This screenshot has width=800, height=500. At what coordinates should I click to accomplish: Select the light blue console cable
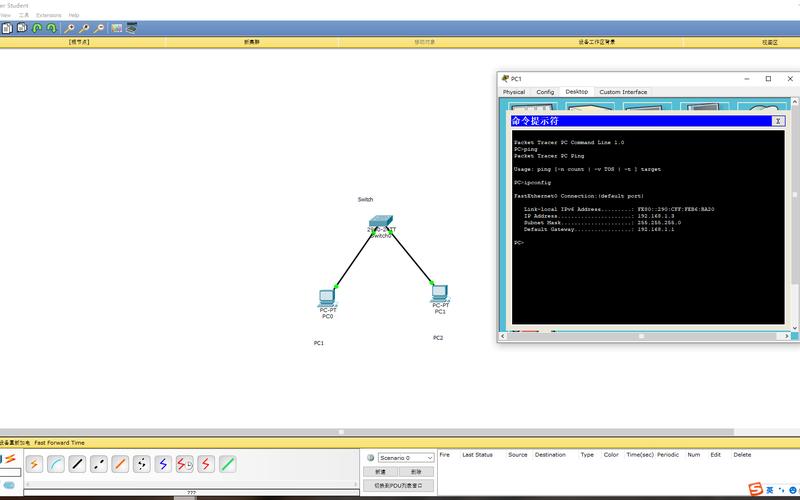coord(56,464)
